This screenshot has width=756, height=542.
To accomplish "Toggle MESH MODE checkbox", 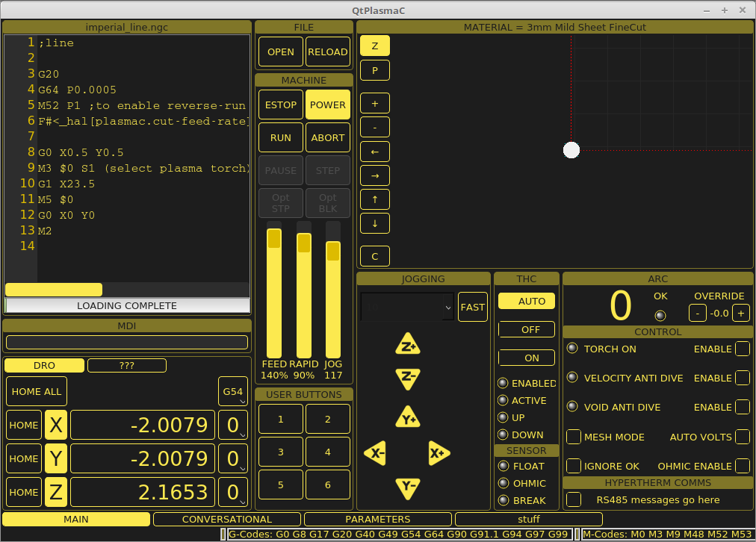I will tap(573, 437).
